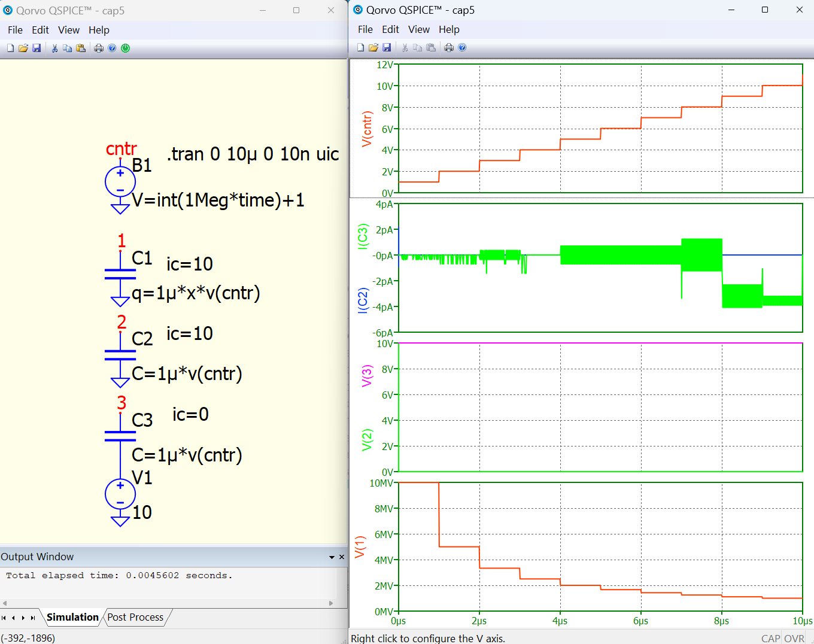Click V(3) trace label on third plot
This screenshot has width=814, height=644.
(x=367, y=375)
